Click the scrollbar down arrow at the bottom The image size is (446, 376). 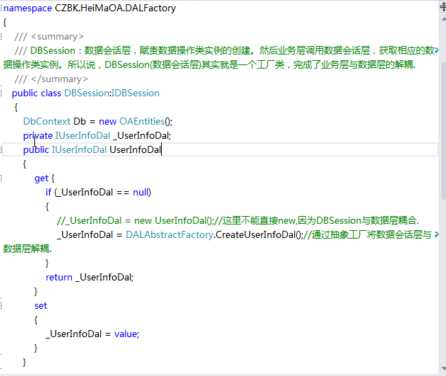pyautogui.click(x=443, y=369)
